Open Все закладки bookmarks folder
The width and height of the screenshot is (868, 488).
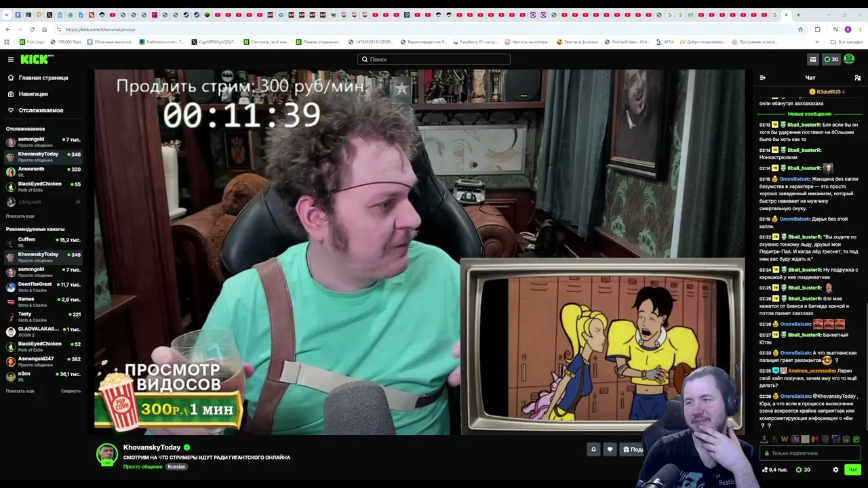coord(847,42)
